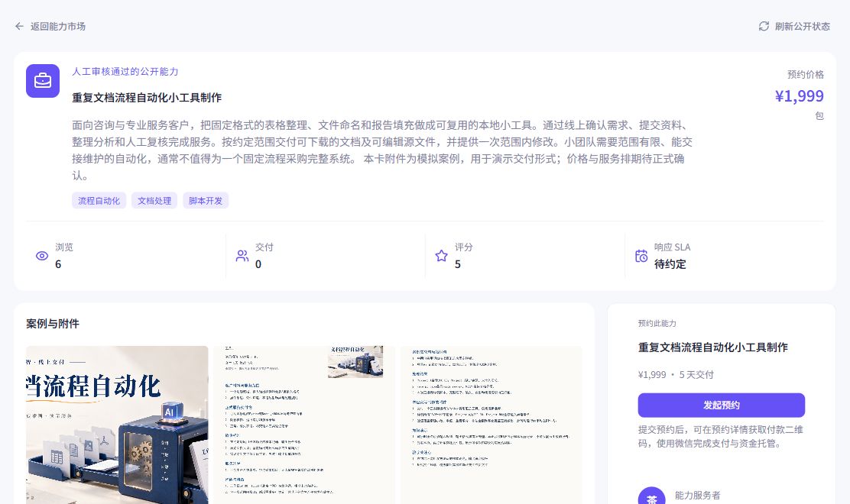The height and width of the screenshot is (504, 850).
Task: Click the users icon beside 交付
Action: pyautogui.click(x=242, y=256)
